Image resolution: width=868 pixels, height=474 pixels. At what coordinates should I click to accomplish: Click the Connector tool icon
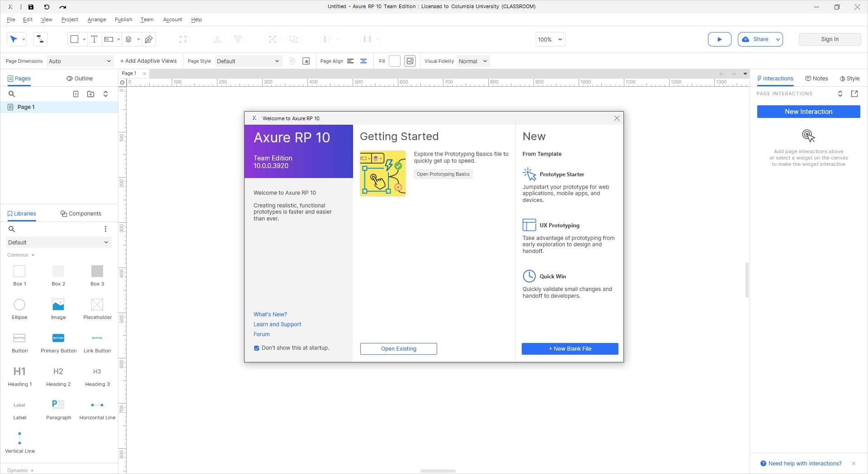click(40, 39)
